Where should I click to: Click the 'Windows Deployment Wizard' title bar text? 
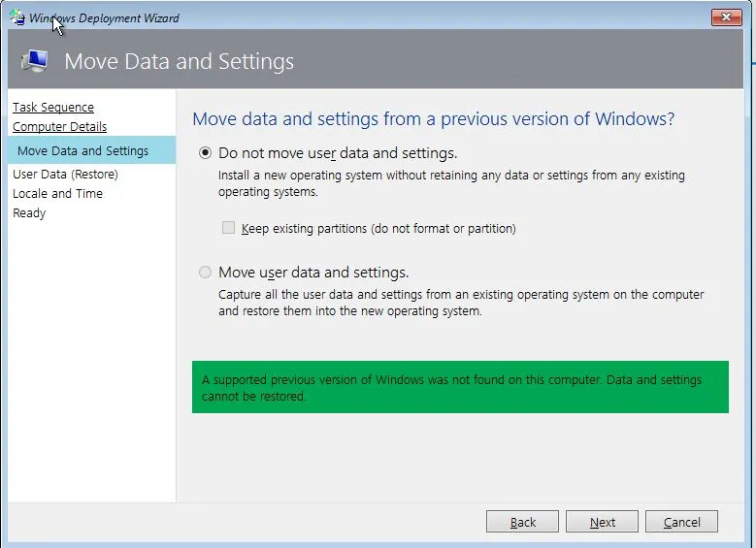point(104,17)
